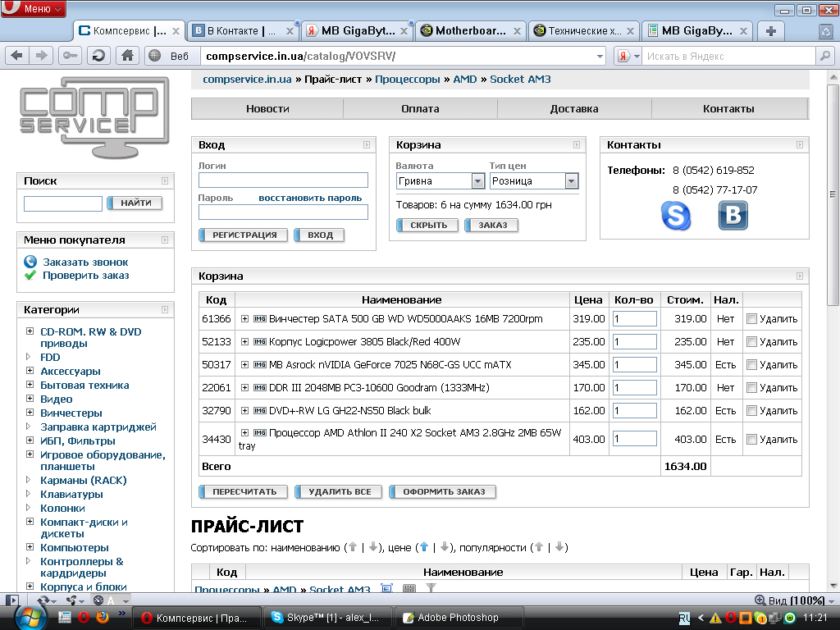Viewport: 840px width, 630px height.
Task: Click Заказать звонок link
Action: tap(85, 262)
